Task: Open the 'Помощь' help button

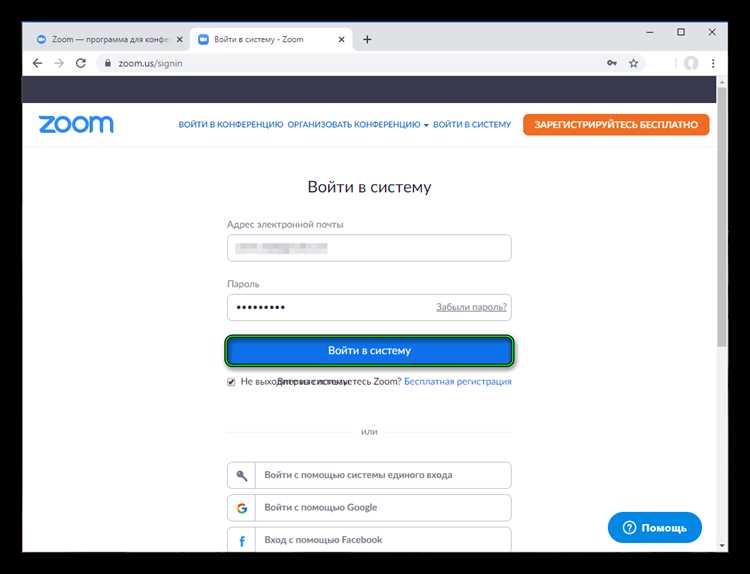Action: (x=655, y=528)
